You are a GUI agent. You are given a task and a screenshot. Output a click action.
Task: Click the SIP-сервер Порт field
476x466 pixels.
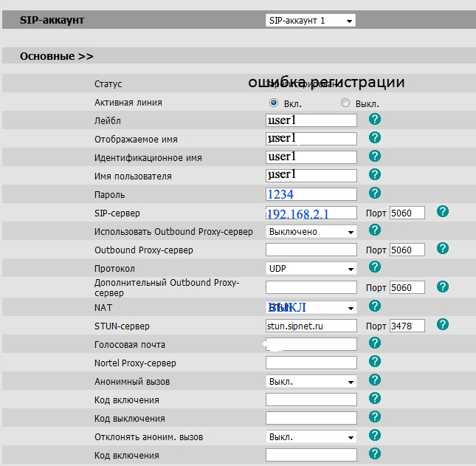tap(407, 213)
